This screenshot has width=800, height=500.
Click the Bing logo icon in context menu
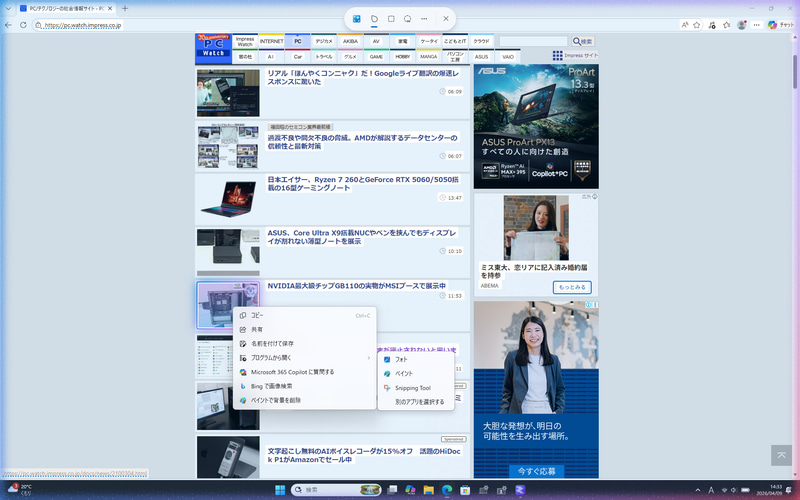click(243, 386)
